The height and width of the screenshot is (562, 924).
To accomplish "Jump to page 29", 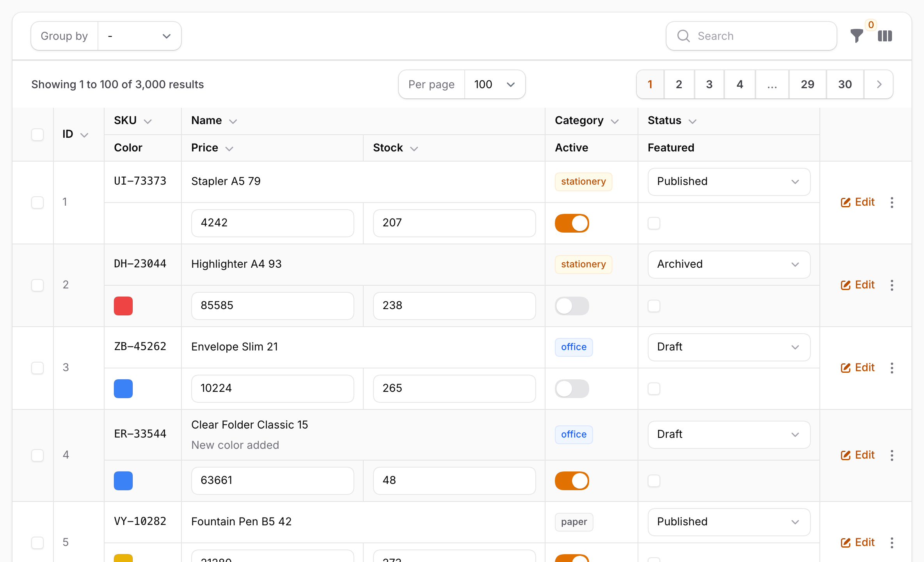I will point(808,84).
